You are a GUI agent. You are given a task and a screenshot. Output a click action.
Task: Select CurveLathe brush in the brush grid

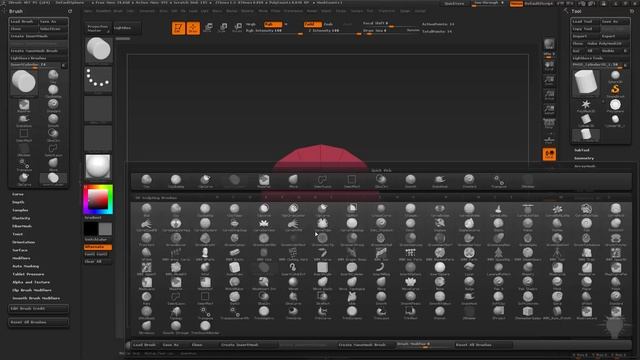[499, 210]
